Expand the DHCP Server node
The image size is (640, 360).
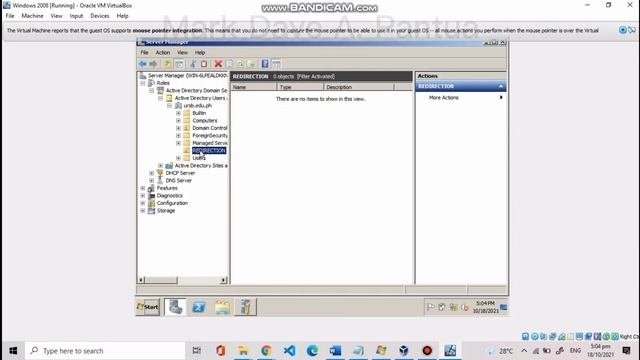tap(152, 173)
